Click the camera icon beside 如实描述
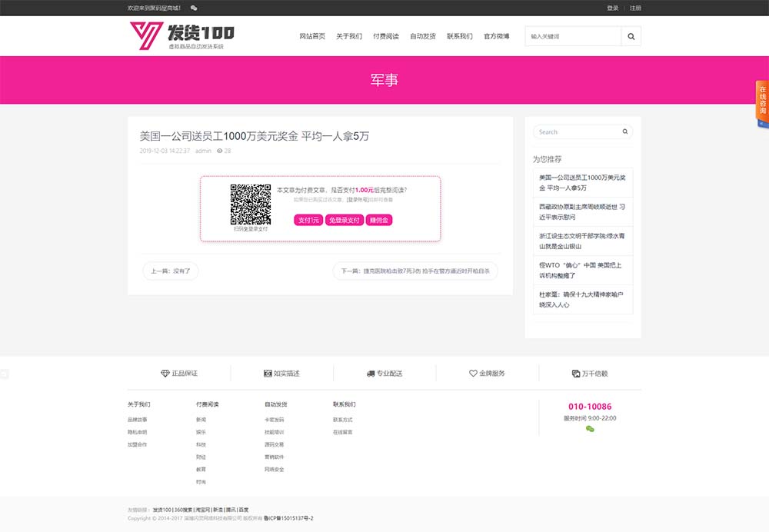This screenshot has height=532, width=769. tap(268, 374)
